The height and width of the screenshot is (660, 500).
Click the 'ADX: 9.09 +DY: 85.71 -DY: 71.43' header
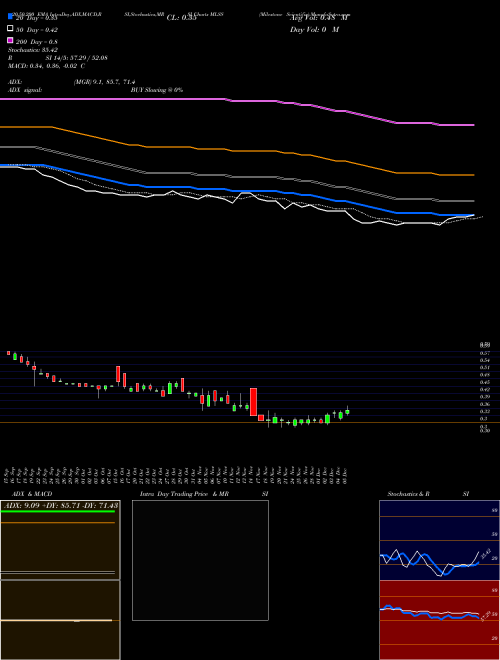pos(60,505)
